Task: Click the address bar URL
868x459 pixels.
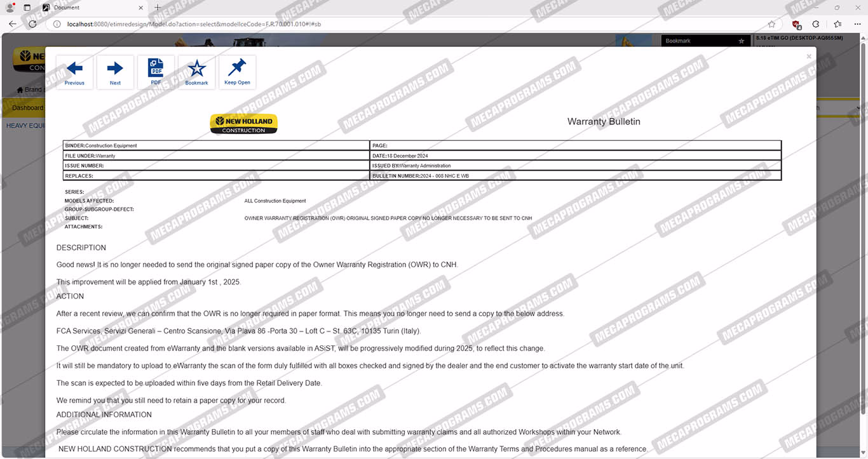Action: click(194, 24)
